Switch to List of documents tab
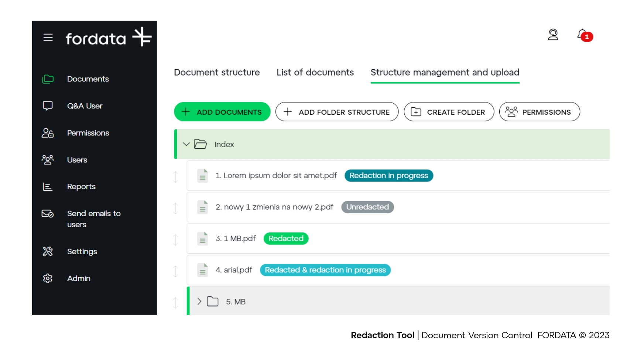The height and width of the screenshot is (360, 644). (315, 72)
